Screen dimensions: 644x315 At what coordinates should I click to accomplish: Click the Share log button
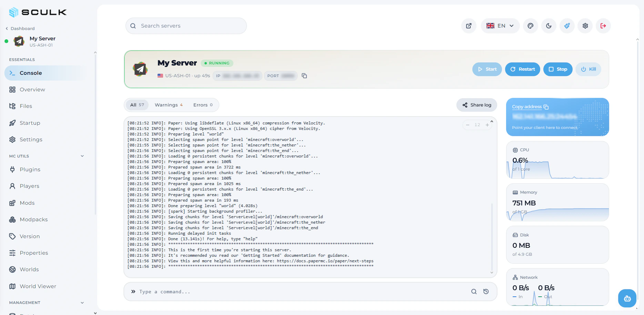coord(477,105)
